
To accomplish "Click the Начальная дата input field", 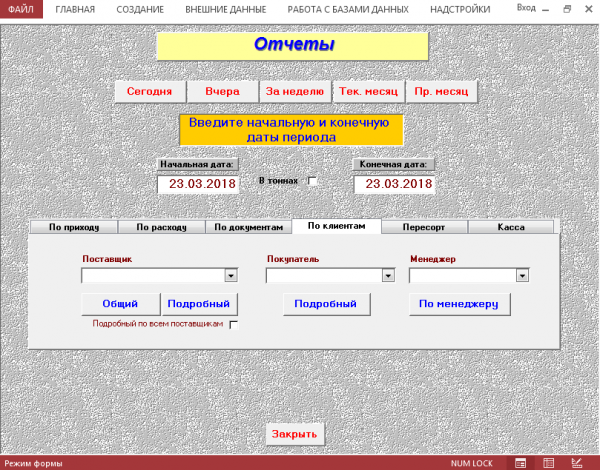I will click(x=198, y=184).
